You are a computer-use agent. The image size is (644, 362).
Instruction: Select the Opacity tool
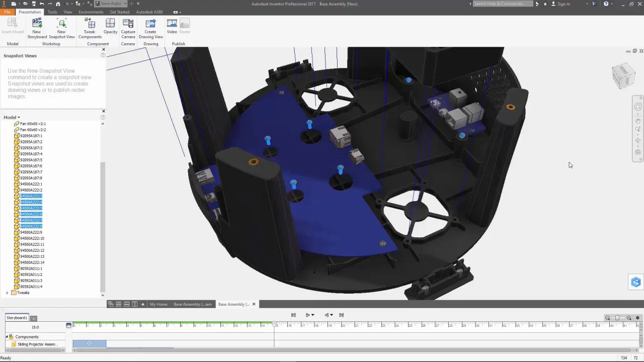(110, 27)
